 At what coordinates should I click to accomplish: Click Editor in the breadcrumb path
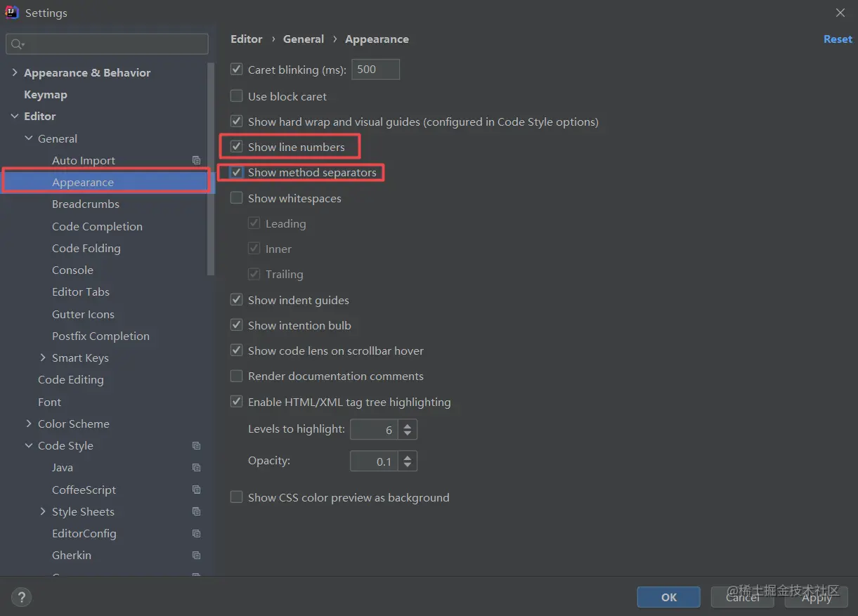tap(247, 39)
